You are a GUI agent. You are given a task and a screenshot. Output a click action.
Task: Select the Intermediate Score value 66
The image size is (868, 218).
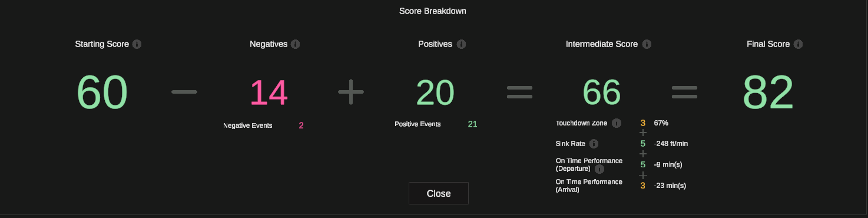602,93
